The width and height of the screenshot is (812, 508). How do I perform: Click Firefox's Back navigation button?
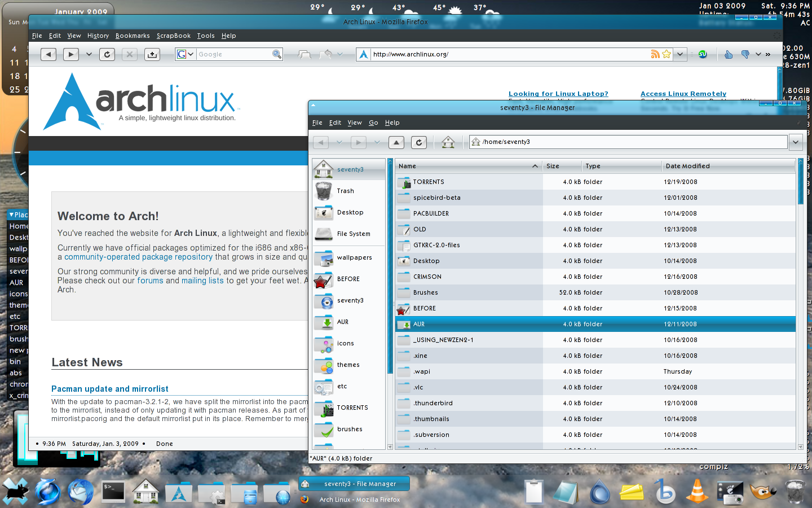pos(48,54)
